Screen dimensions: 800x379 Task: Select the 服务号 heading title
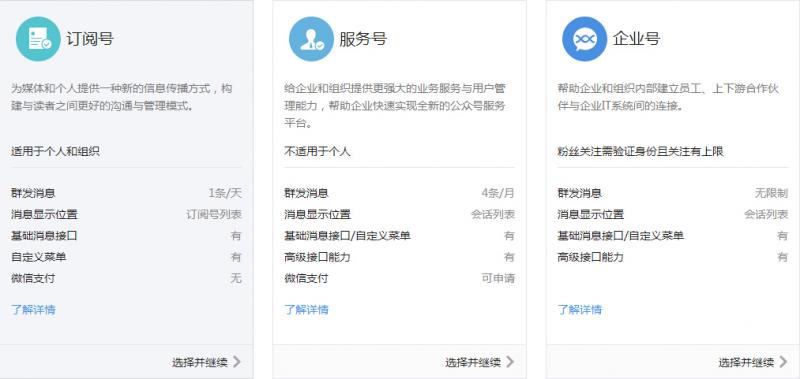pos(363,39)
